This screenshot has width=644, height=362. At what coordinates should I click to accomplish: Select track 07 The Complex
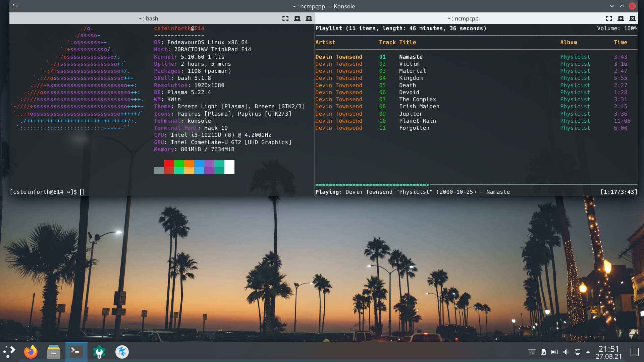tap(476, 99)
